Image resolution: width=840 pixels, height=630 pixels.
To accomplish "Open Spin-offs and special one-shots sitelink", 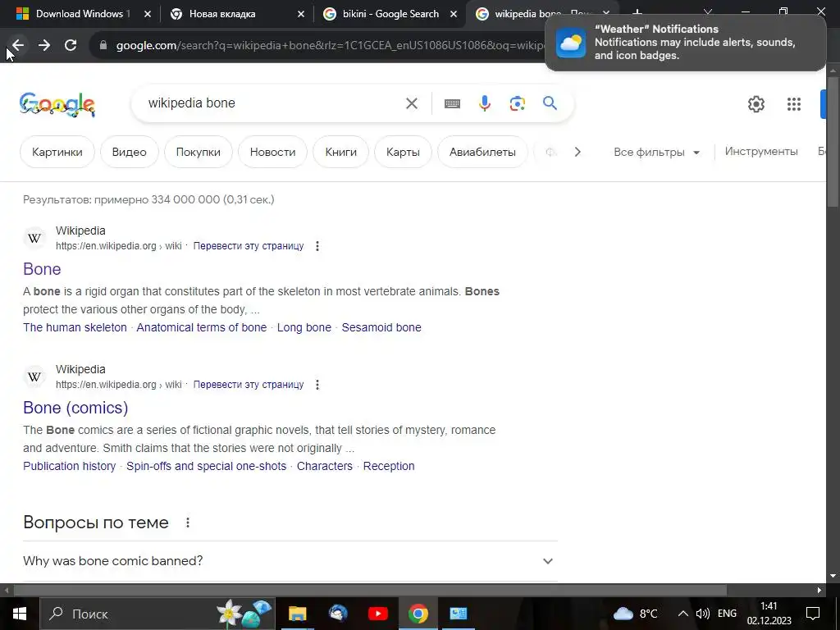I will [x=206, y=466].
